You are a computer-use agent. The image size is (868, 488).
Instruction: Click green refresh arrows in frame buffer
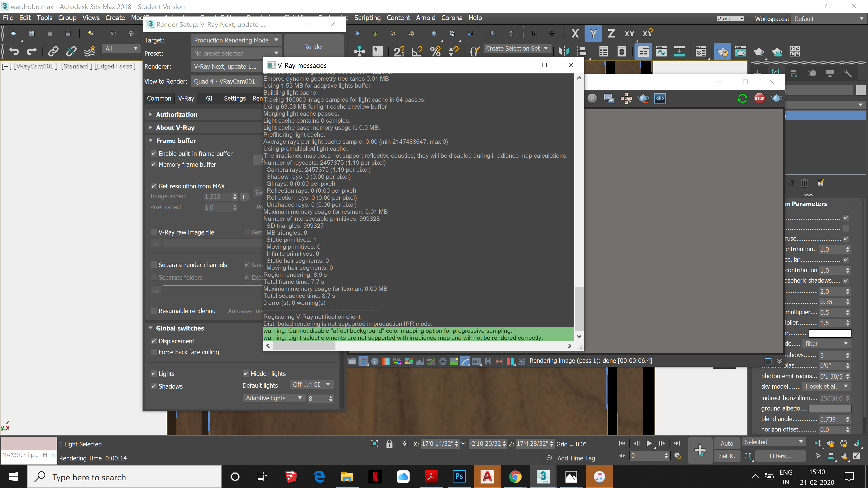[x=742, y=98]
